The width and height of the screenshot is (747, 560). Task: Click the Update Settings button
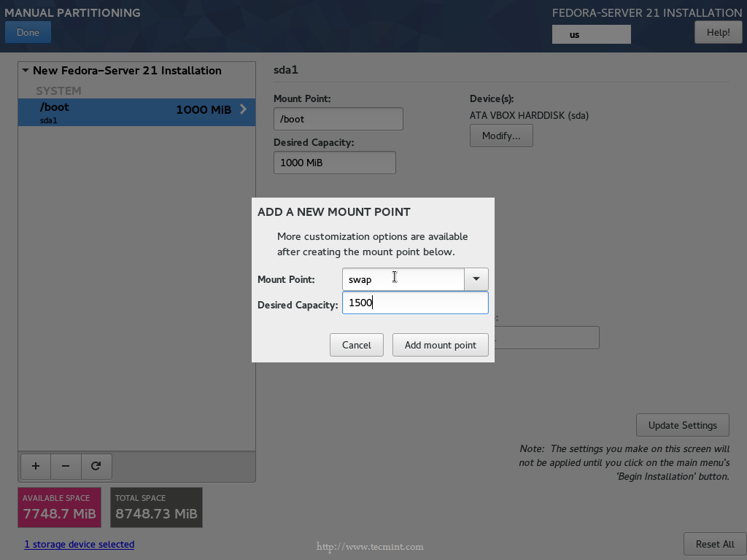(x=682, y=425)
